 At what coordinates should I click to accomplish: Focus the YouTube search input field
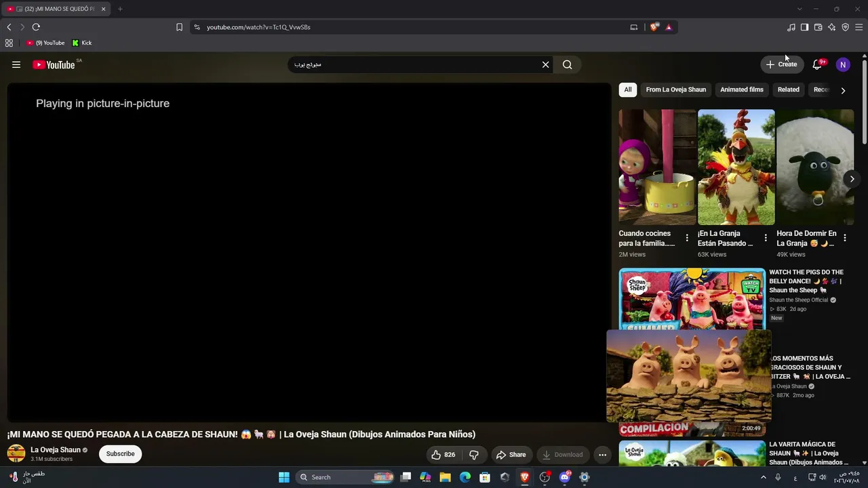click(414, 64)
